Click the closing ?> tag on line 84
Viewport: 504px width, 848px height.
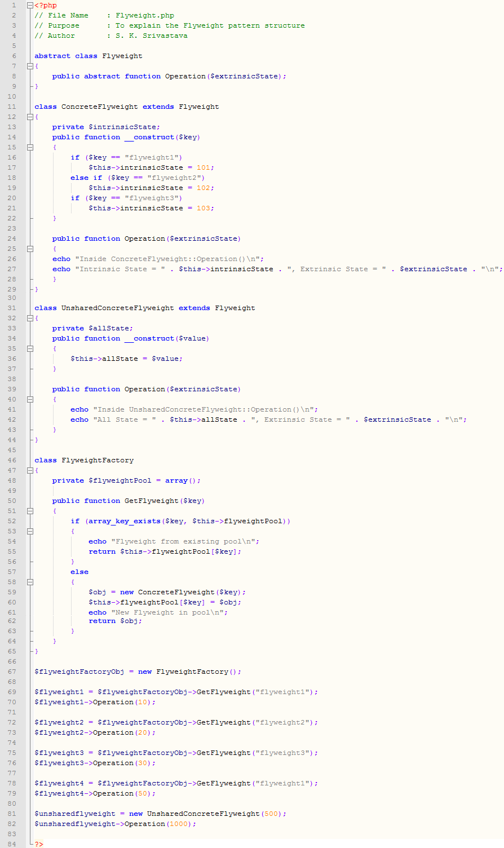[x=39, y=844]
